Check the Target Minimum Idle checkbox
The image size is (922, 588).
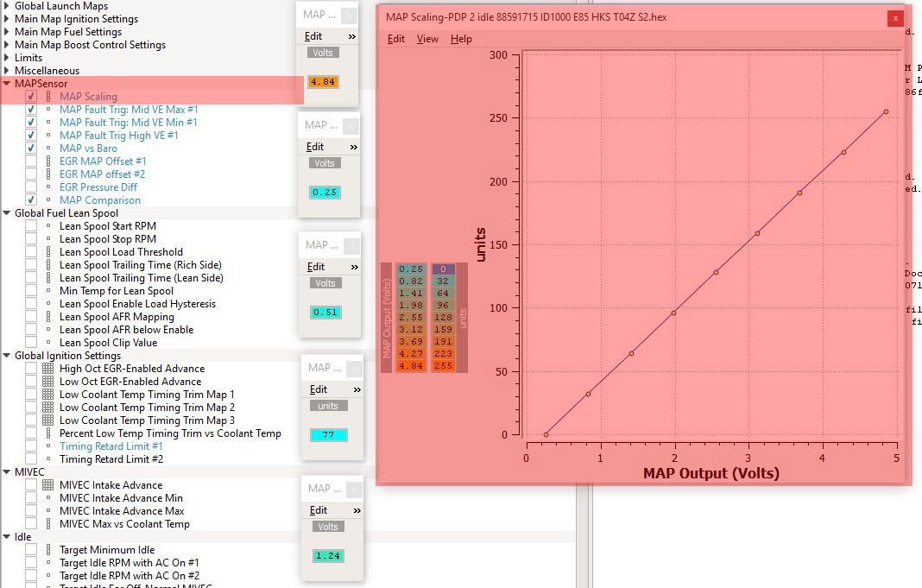[x=31, y=550]
